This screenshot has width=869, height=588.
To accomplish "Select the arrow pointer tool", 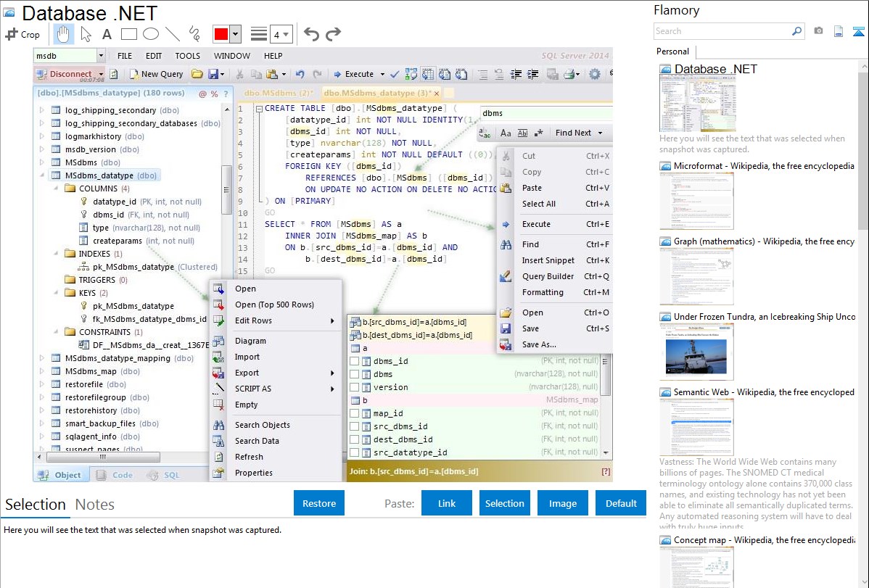I will (86, 34).
